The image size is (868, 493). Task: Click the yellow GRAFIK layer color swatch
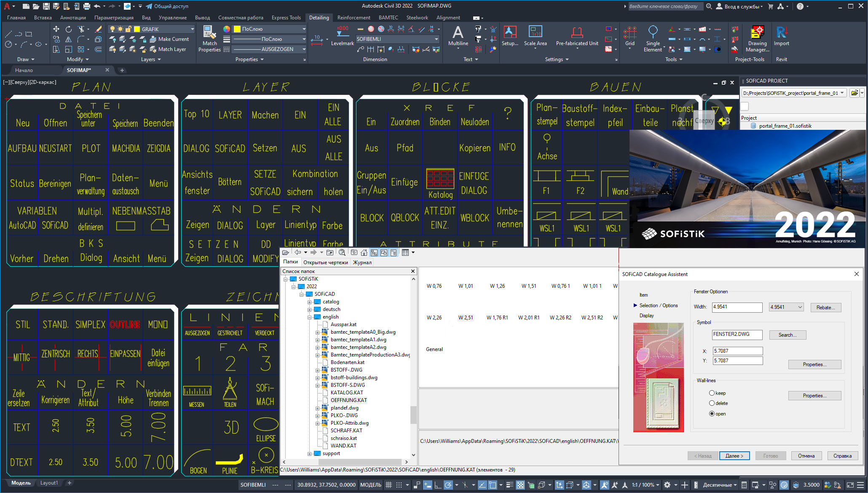coord(137,29)
